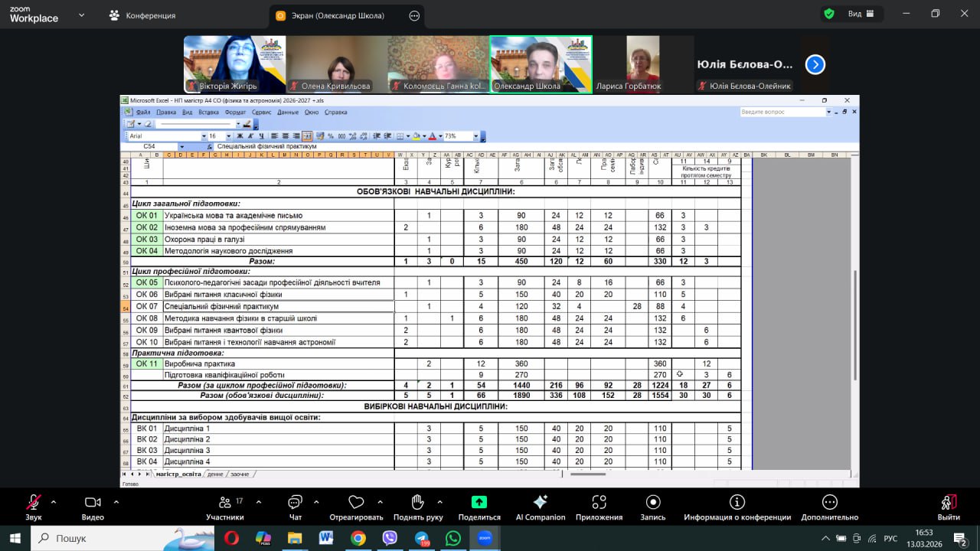Click the Дополнительно more options icon
The width and height of the screenshot is (980, 551).
click(829, 502)
